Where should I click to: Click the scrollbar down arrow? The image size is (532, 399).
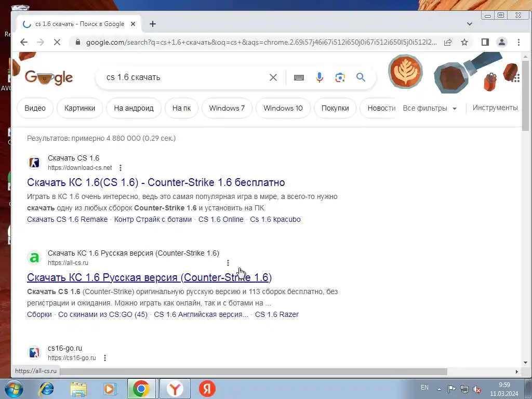click(x=525, y=362)
